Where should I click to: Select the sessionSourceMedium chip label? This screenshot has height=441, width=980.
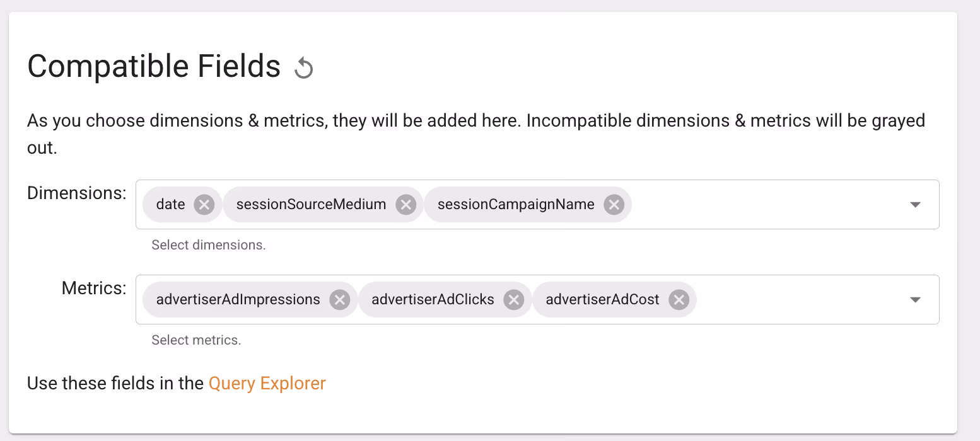pyautogui.click(x=311, y=204)
